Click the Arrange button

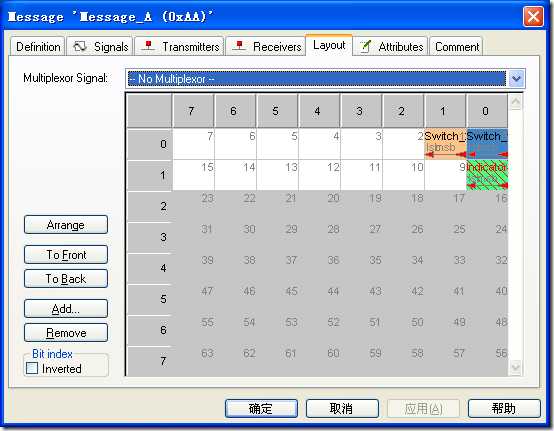tap(66, 225)
